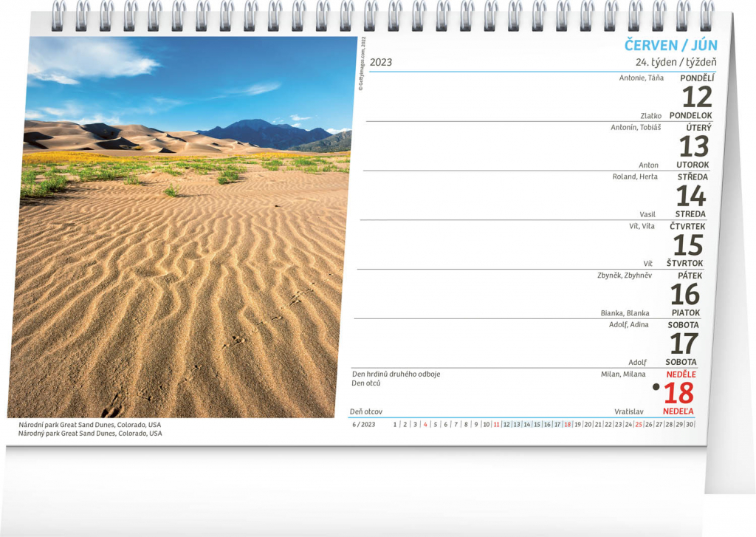Click the Gettyimages.com 2022 copyright credit
The width and height of the screenshot is (756, 537).
362,64
